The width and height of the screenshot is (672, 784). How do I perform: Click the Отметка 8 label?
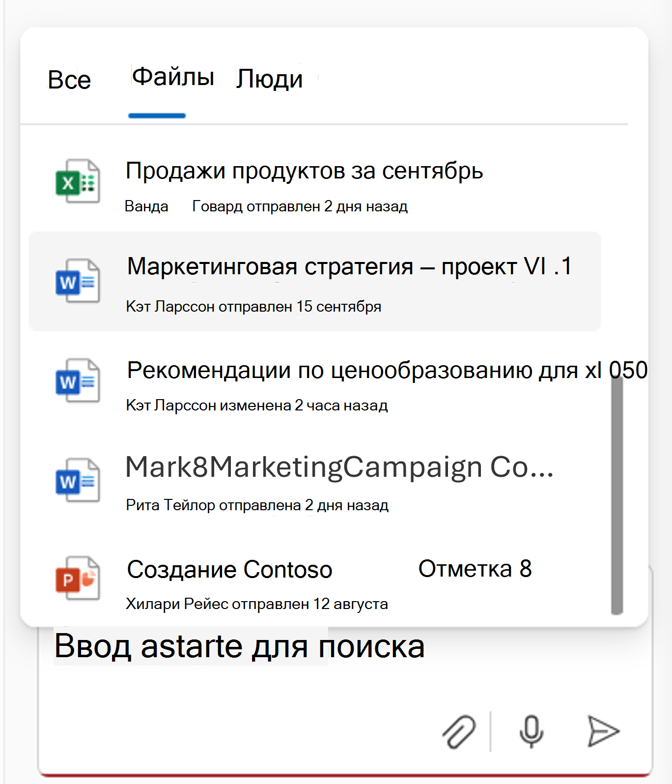click(475, 569)
